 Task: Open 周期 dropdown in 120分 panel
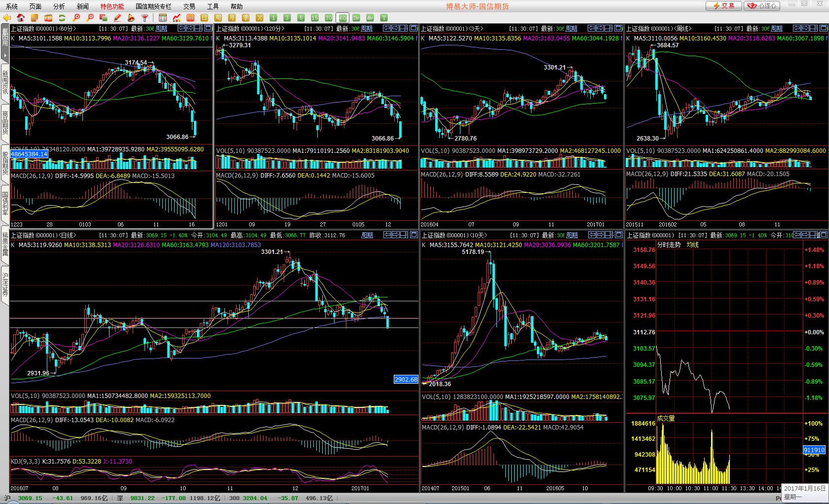tap(367, 29)
